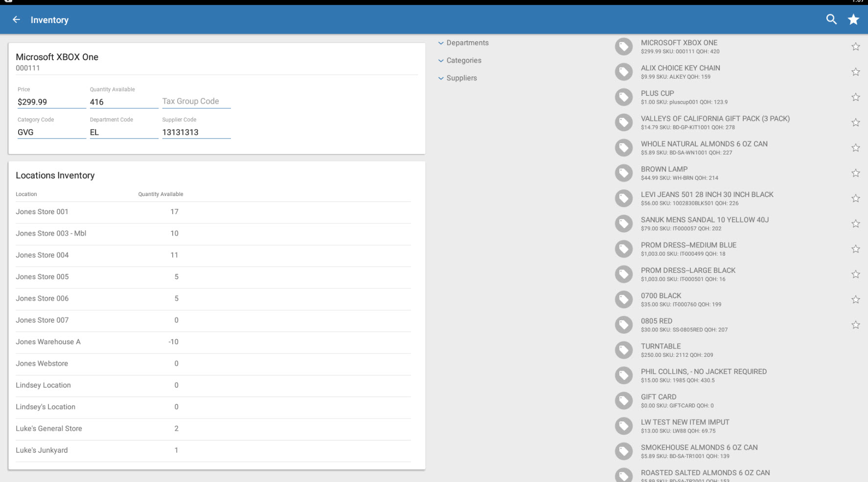Click the tag icon beside Turntable

tap(624, 350)
